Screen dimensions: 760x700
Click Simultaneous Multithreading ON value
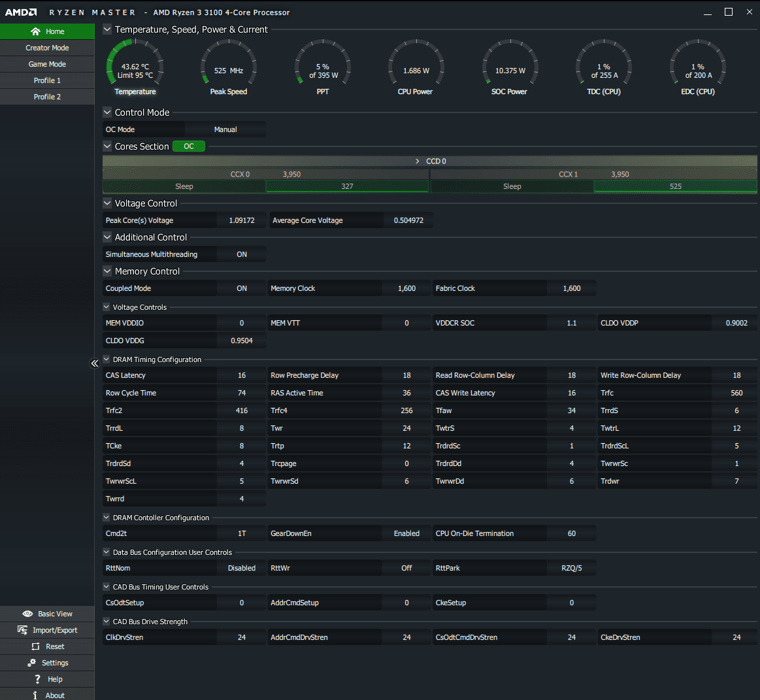[241, 254]
